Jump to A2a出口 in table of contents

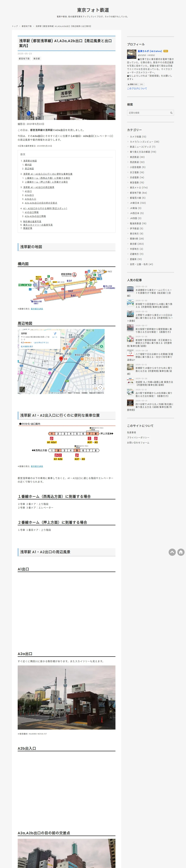(29, 195)
